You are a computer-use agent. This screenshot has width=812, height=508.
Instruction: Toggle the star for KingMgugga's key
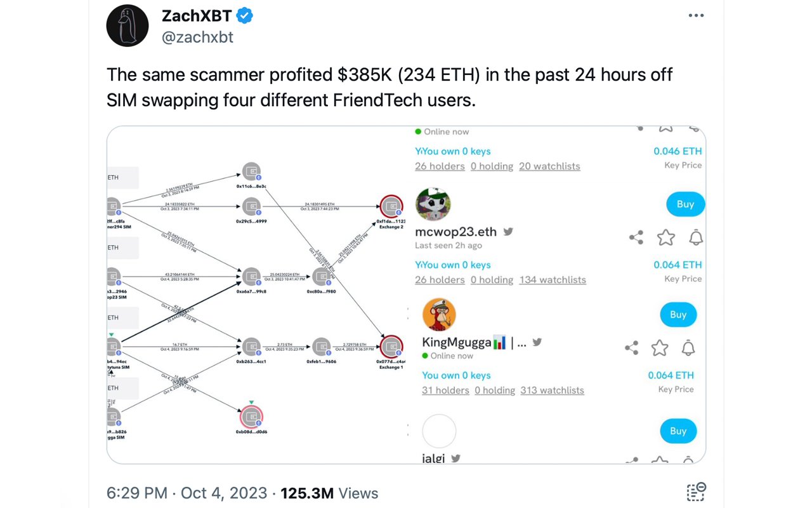tap(660, 347)
